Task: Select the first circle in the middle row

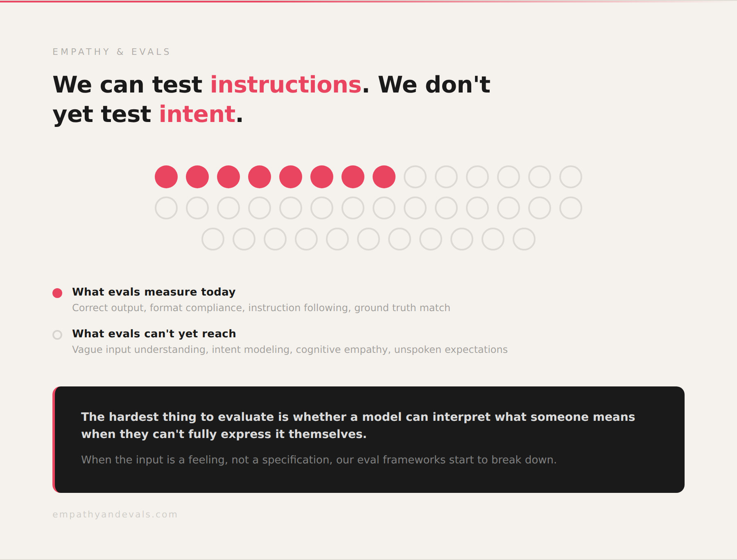Action: coord(166,208)
